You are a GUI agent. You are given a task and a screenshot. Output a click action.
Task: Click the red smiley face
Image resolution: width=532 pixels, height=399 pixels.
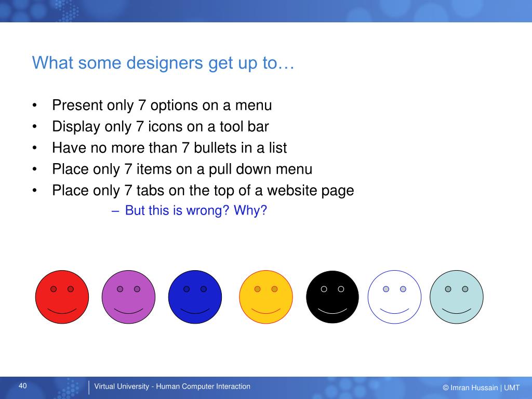coord(62,297)
